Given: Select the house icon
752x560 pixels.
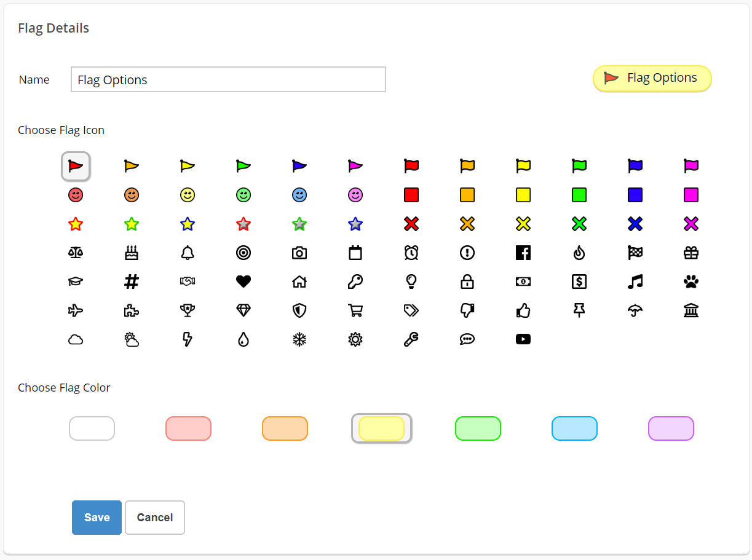Looking at the screenshot, I should click(299, 282).
